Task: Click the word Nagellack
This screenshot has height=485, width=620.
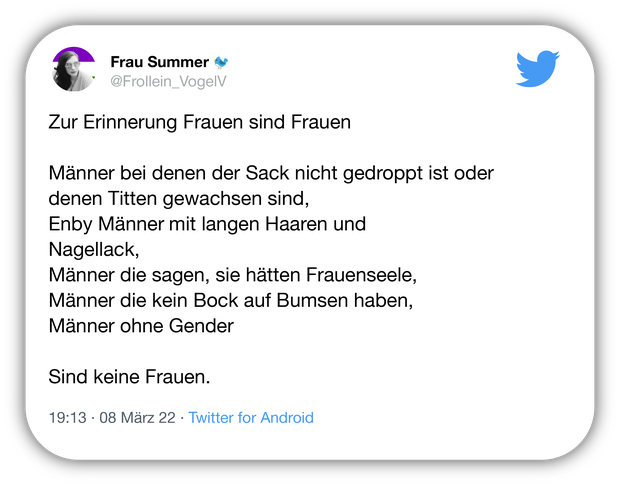Action: point(93,249)
